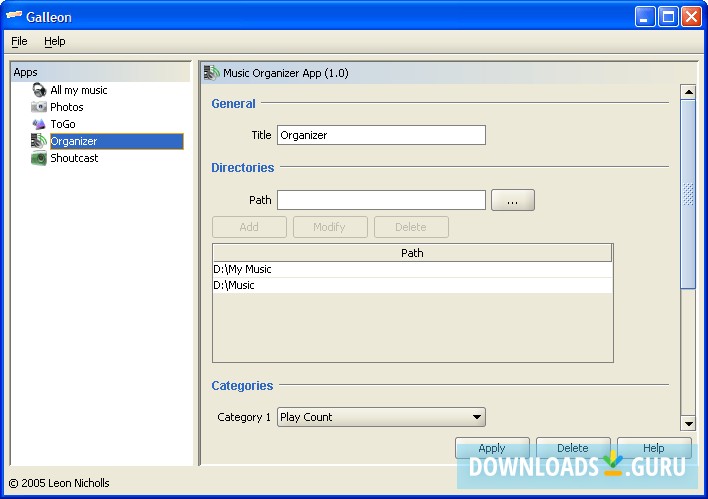Click the Path column header
Image resolution: width=708 pixels, height=499 pixels.
coord(412,253)
